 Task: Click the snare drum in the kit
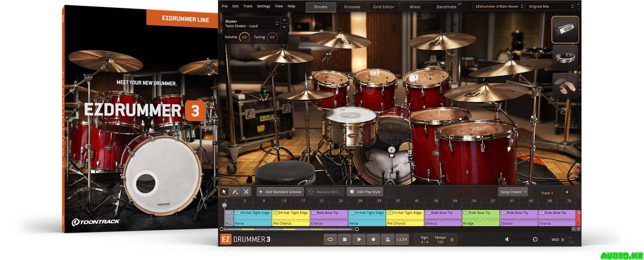350,128
